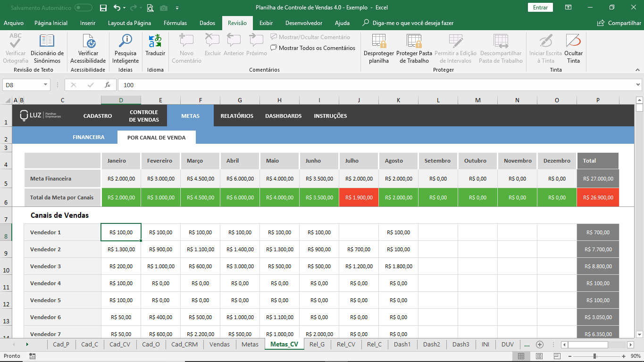
Task: Click the zoom out minus icon
Action: click(x=570, y=356)
